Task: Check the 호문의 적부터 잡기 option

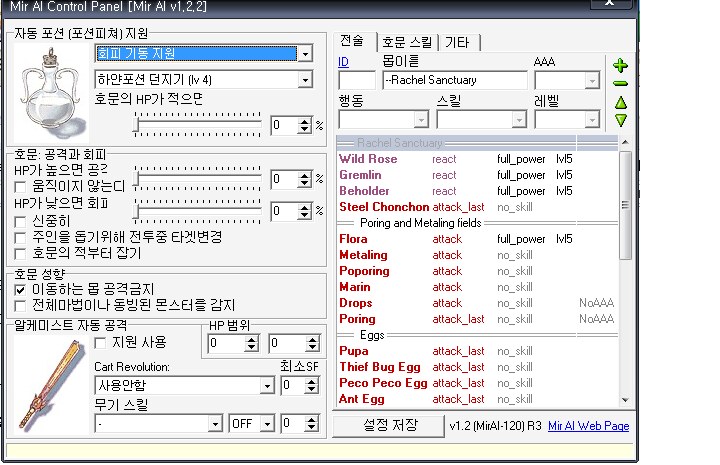Action: [21, 252]
